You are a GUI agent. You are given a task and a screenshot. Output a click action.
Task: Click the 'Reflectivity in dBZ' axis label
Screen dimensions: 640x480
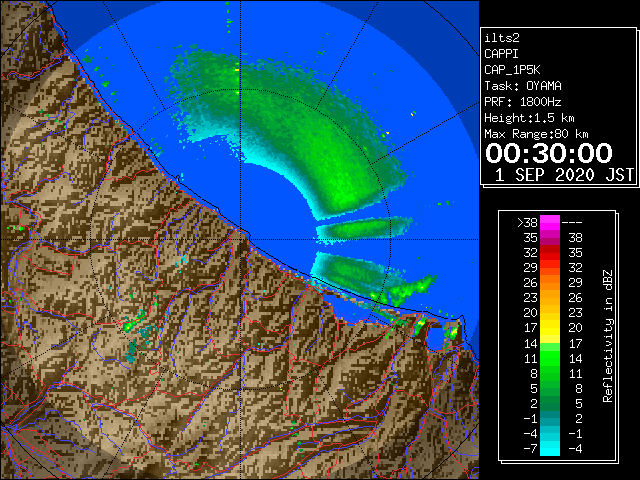pos(608,336)
